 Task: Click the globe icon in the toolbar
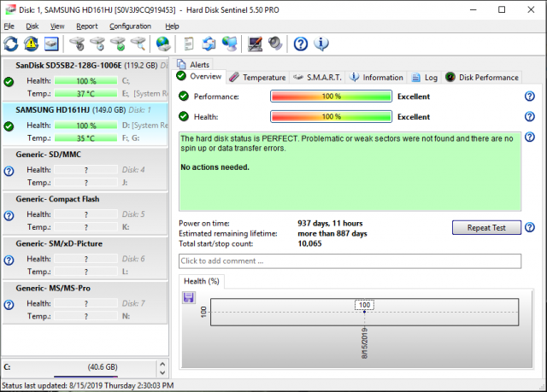coord(162,44)
